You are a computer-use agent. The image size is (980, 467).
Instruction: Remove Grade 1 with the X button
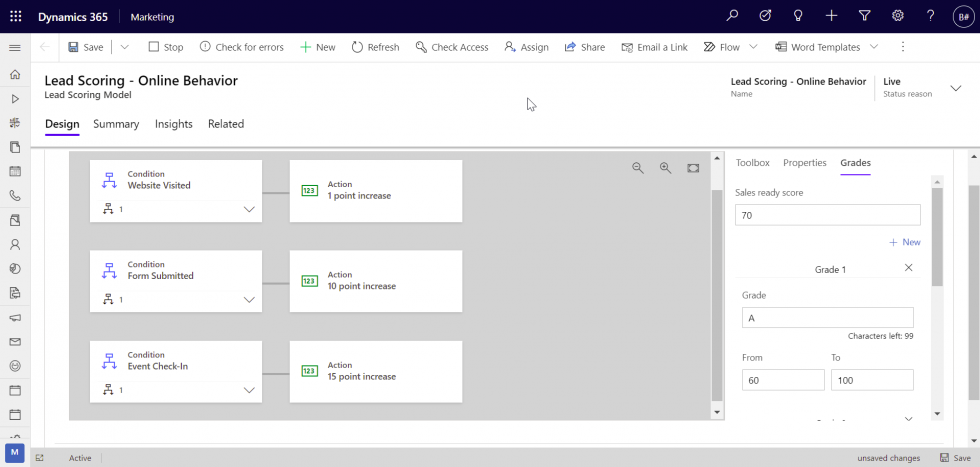click(908, 268)
